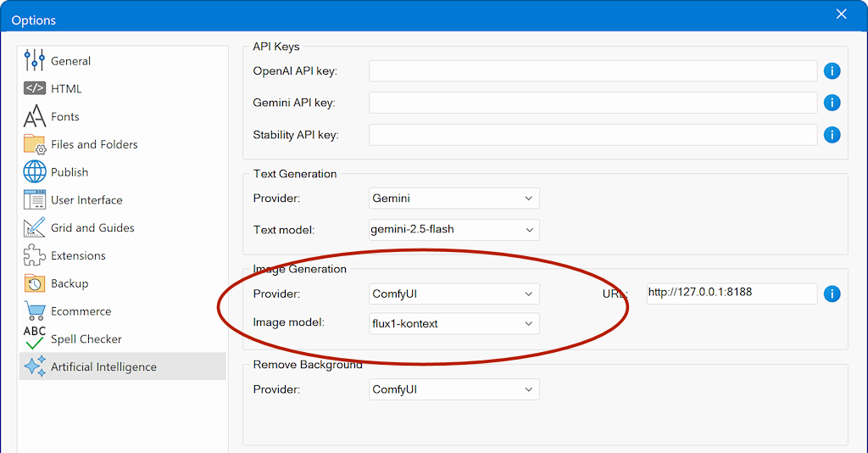This screenshot has height=453, width=868.
Task: Open the General options category
Action: [x=123, y=60]
